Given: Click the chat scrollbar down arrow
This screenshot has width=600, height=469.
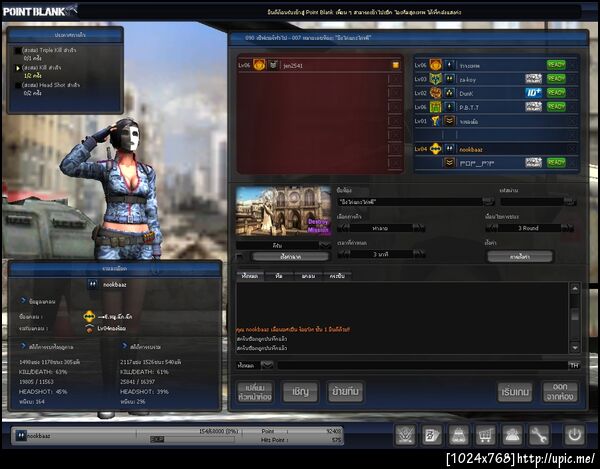Looking at the screenshot, I should click(575, 347).
